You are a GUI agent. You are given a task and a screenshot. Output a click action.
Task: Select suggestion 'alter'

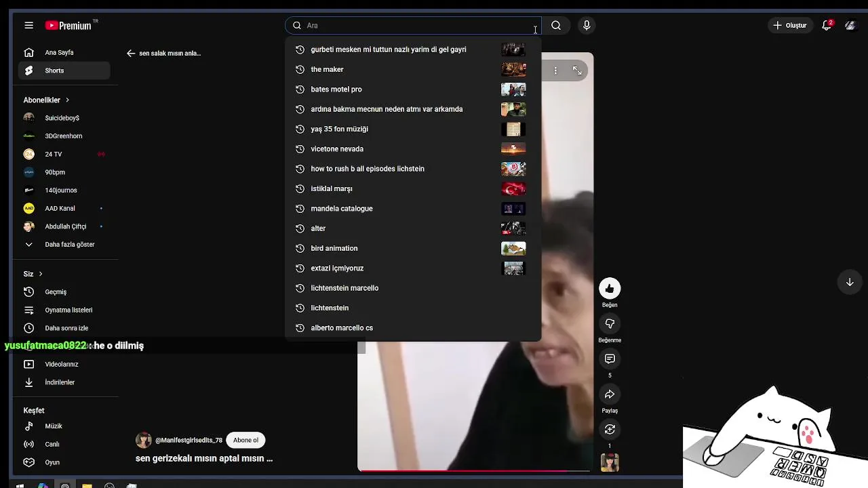point(413,228)
